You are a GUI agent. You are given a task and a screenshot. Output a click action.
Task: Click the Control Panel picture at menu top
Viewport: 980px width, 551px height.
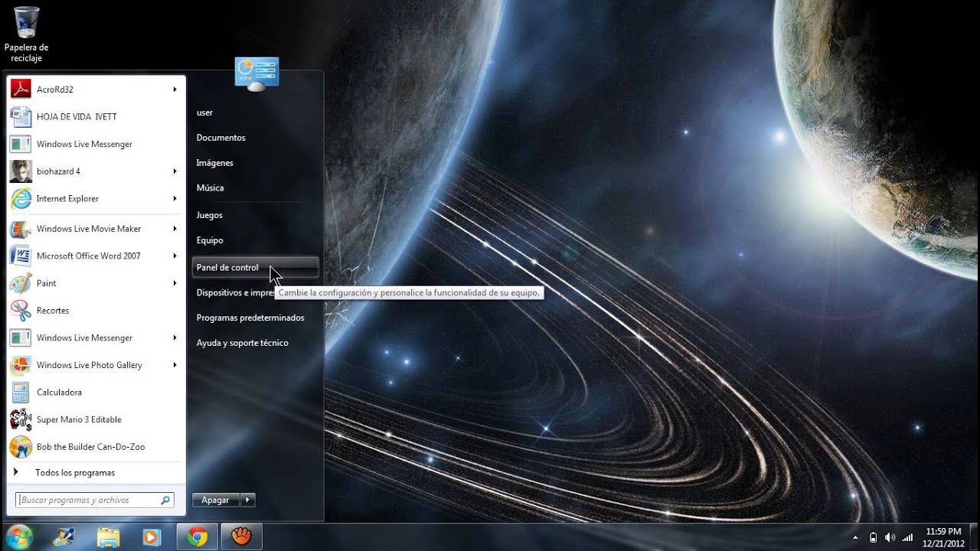click(x=256, y=74)
